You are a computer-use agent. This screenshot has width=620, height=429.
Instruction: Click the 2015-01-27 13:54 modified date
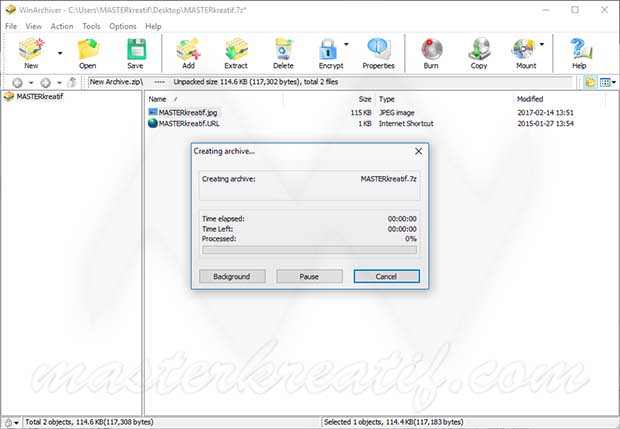[x=545, y=123]
